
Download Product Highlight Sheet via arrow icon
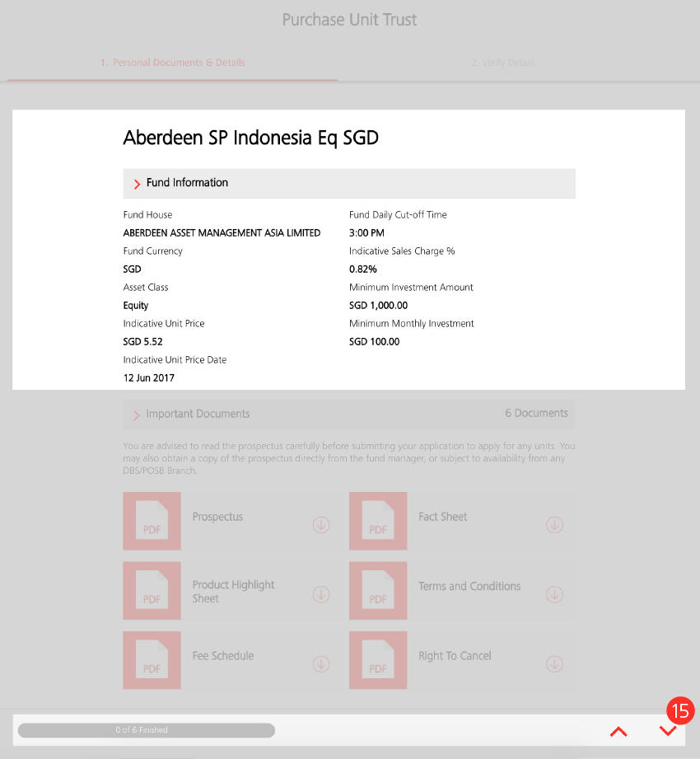(x=321, y=594)
